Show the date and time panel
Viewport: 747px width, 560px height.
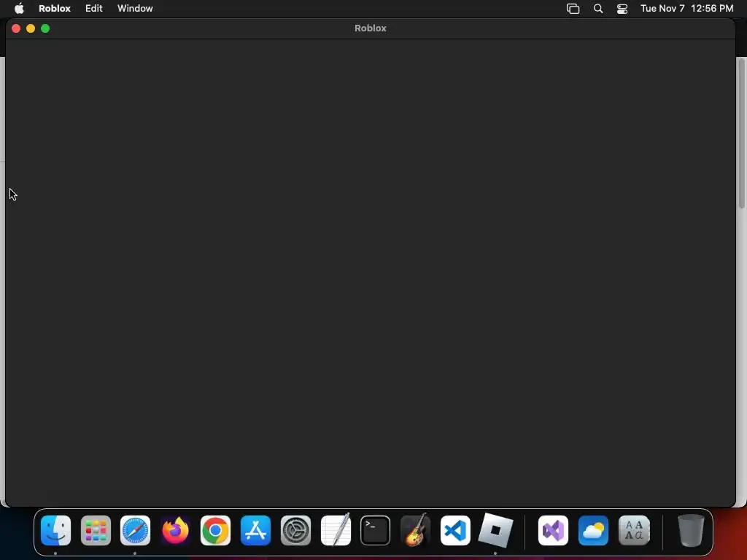coord(687,9)
